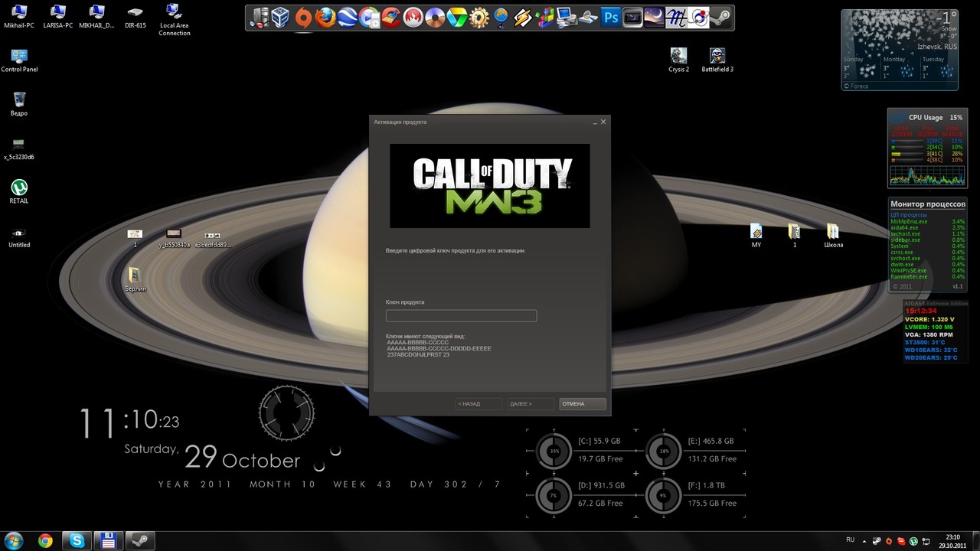980x551 pixels.
Task: Open the Battlefield 3 desktop shortcut
Action: pos(717,60)
